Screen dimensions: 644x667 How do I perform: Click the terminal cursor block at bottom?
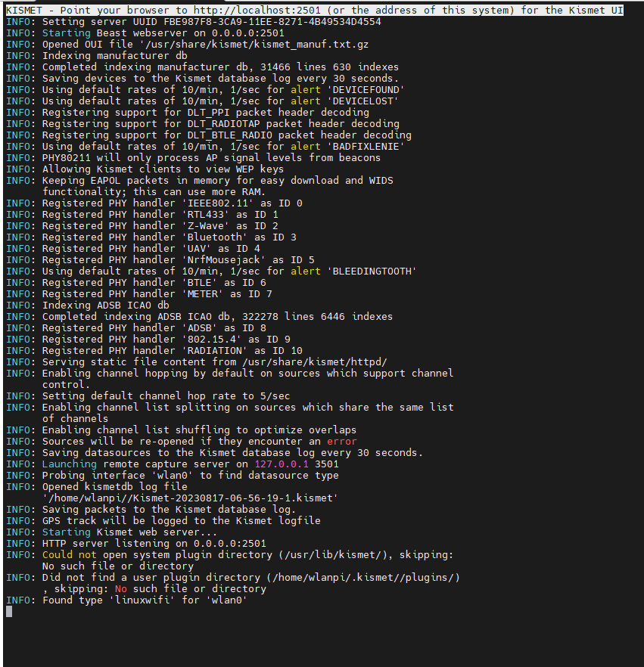pyautogui.click(x=9, y=612)
